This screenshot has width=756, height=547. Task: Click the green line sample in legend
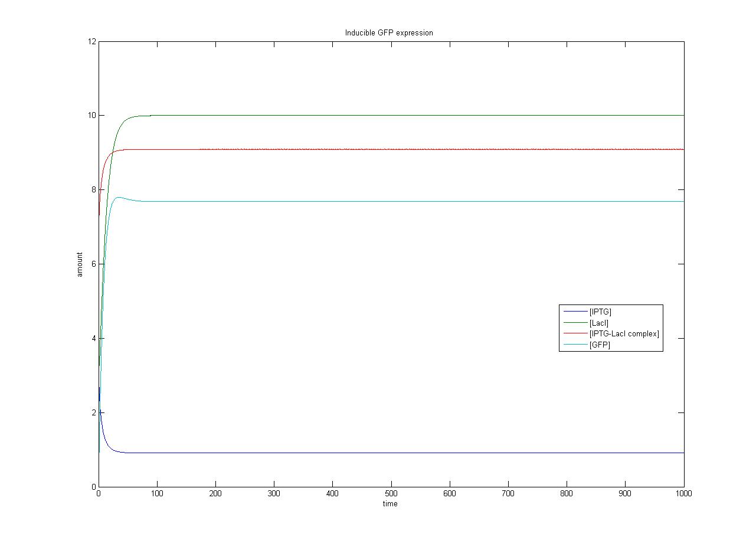(x=575, y=323)
